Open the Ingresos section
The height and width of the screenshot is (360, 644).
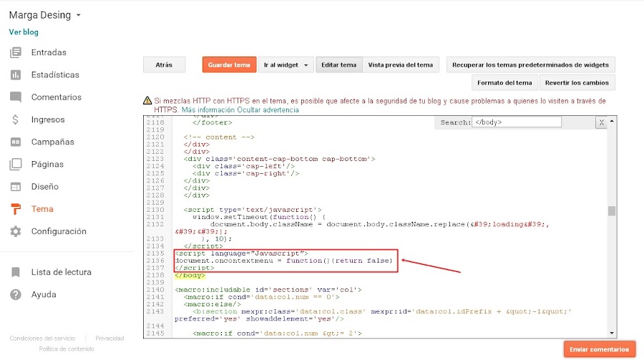pyautogui.click(x=48, y=120)
